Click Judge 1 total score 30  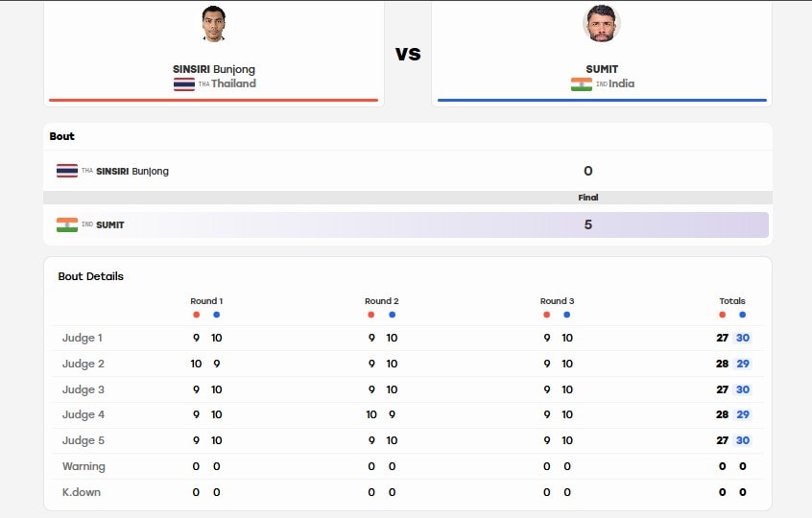[x=743, y=338]
